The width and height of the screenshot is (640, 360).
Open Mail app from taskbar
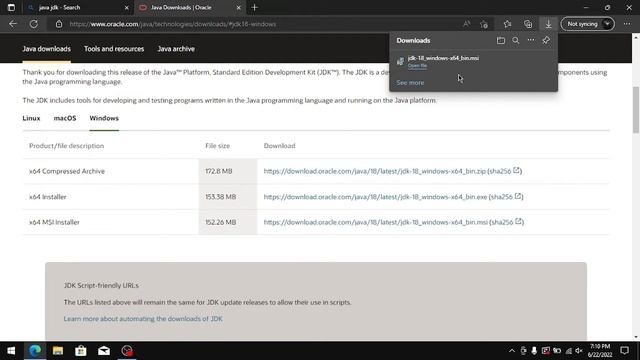[x=104, y=351]
